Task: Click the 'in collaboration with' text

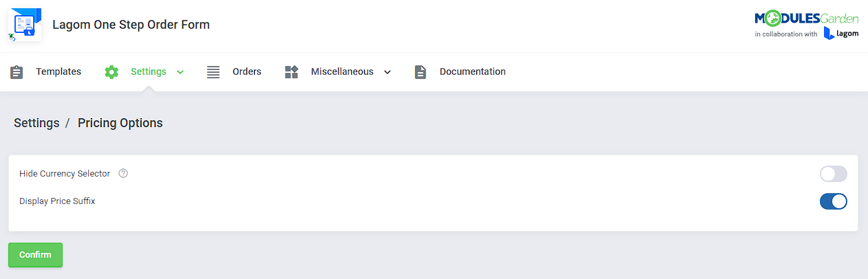Action: (786, 34)
